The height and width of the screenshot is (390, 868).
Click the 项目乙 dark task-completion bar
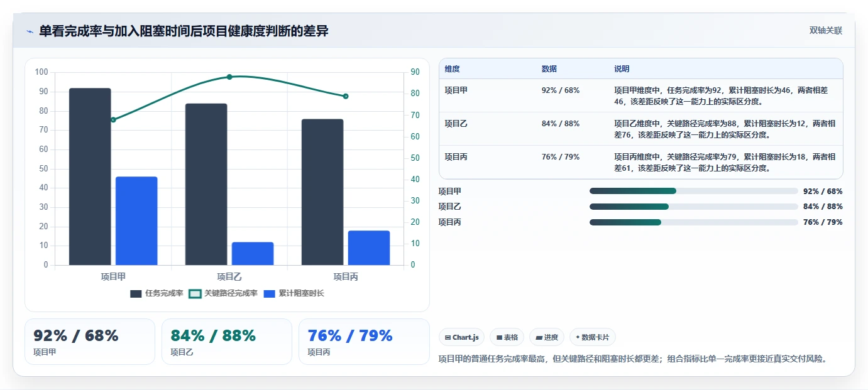206,184
